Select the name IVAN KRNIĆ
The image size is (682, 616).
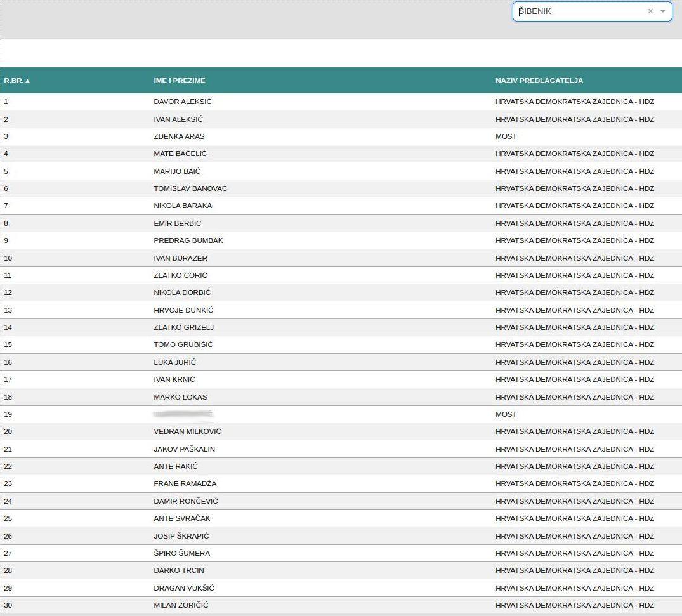click(x=174, y=379)
